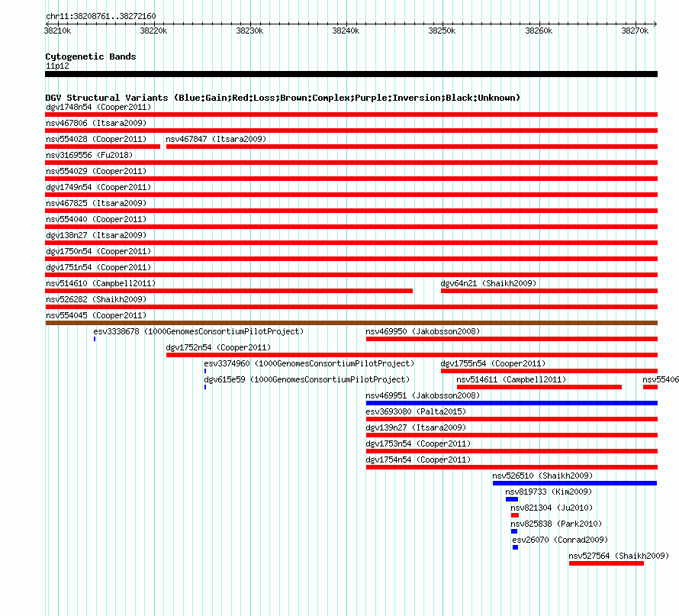Select nsv554029 (Cooper2011) variant label
The width and height of the screenshot is (679, 616).
(x=96, y=171)
